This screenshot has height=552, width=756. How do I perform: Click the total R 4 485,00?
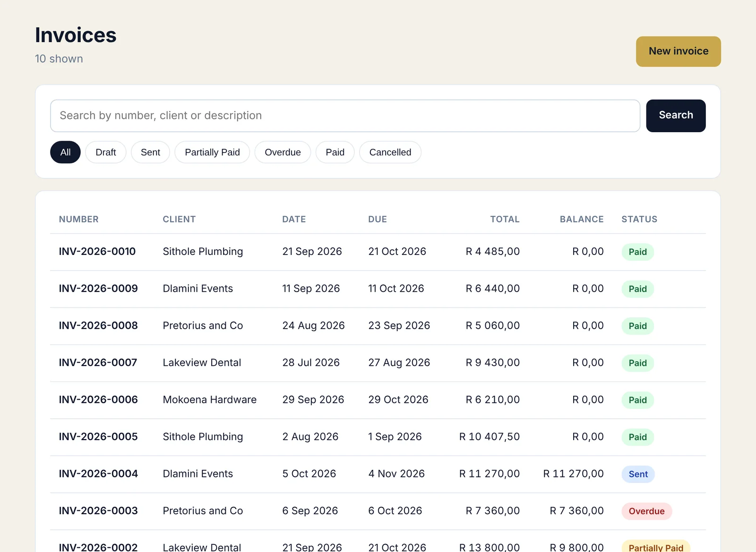coord(492,252)
